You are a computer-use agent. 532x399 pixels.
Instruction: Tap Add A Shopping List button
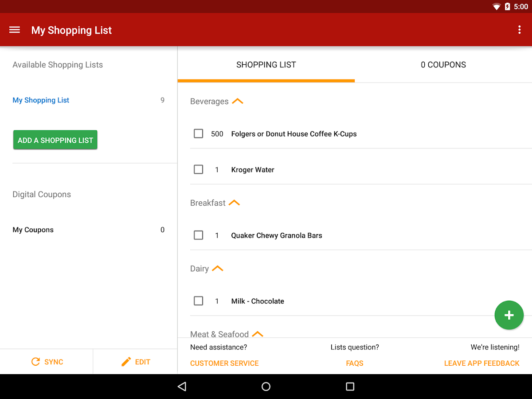click(x=55, y=140)
